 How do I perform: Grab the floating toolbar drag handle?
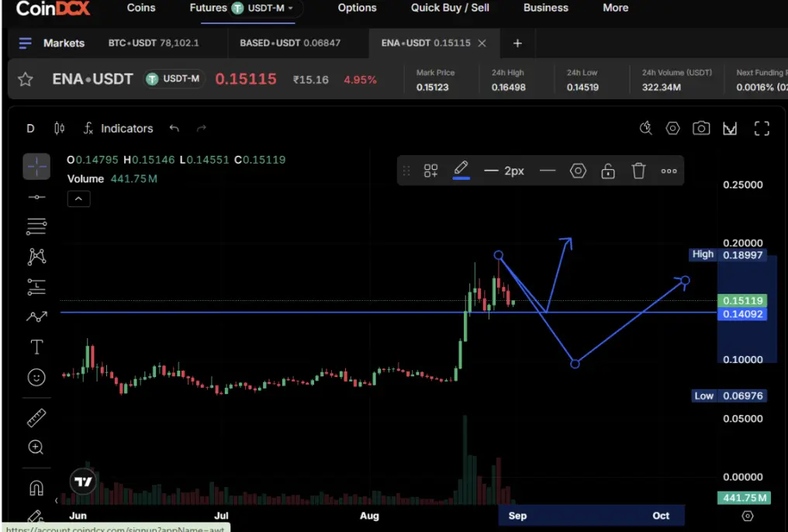coord(406,171)
